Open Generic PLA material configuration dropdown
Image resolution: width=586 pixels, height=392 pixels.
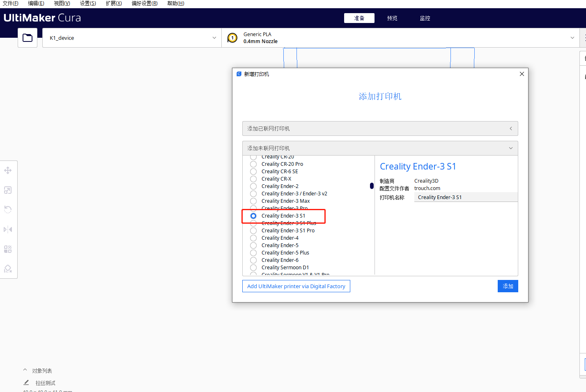pos(401,38)
